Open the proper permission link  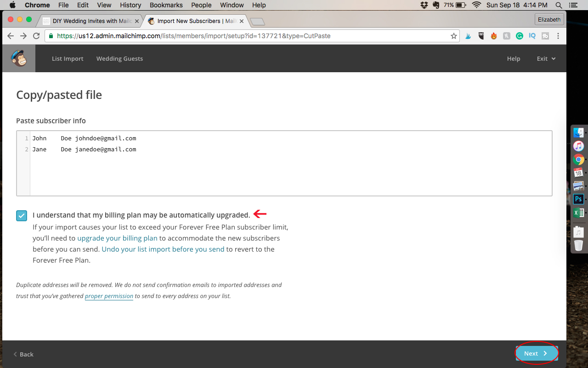coord(109,296)
